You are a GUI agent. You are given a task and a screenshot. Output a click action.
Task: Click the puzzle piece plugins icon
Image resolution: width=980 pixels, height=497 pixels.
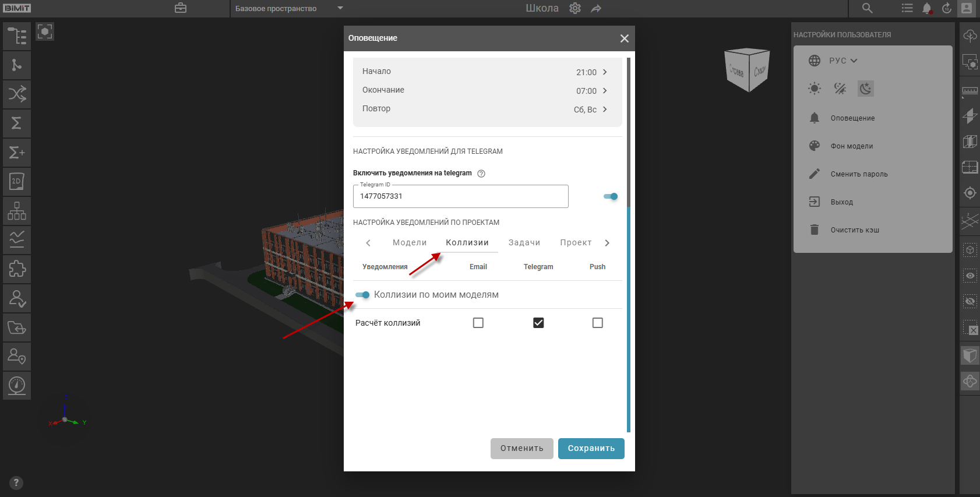(x=17, y=269)
